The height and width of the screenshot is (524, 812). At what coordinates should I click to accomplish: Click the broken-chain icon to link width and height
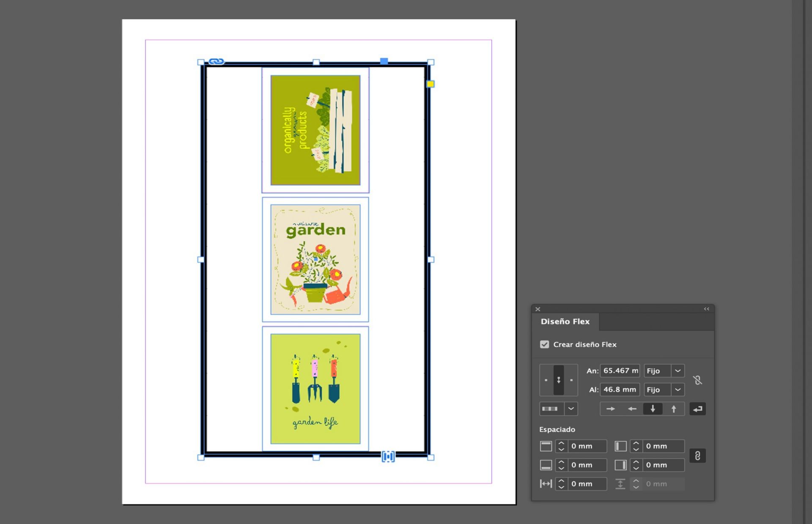[698, 380]
